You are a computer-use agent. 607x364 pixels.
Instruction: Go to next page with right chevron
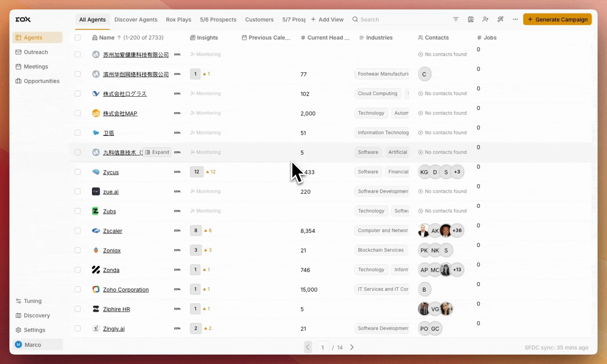click(x=352, y=347)
